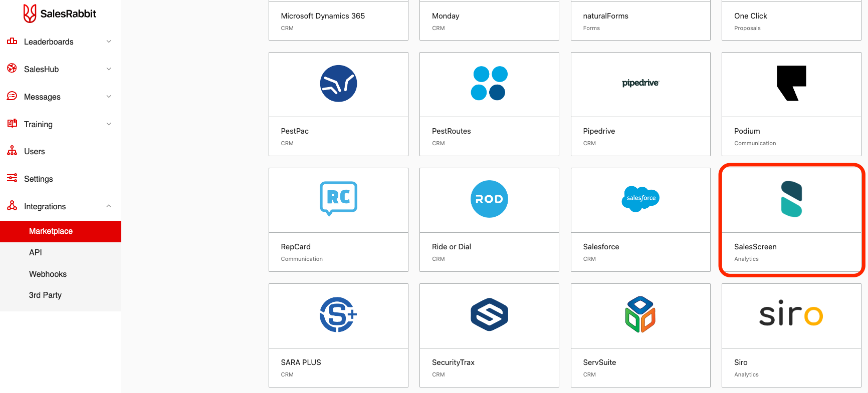Image resolution: width=868 pixels, height=393 pixels.
Task: Click the Messages sidebar label
Action: 42,97
